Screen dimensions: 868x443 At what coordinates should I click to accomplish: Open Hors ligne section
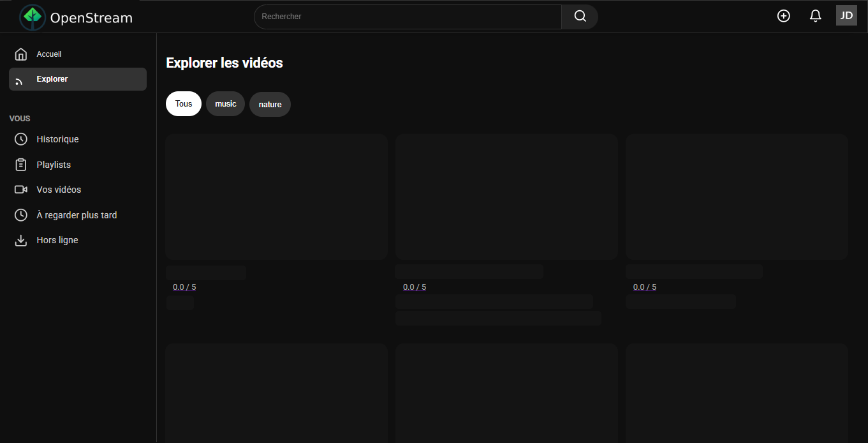(78, 240)
